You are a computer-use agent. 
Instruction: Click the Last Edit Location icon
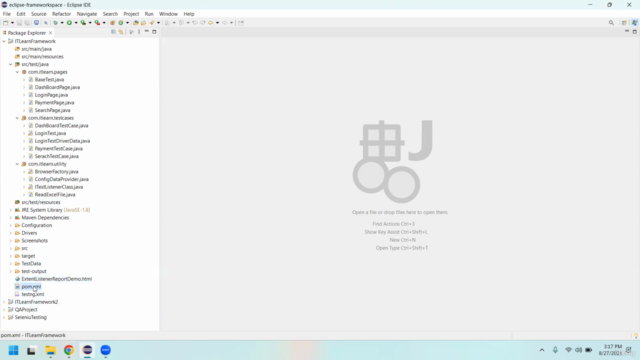click(195, 23)
